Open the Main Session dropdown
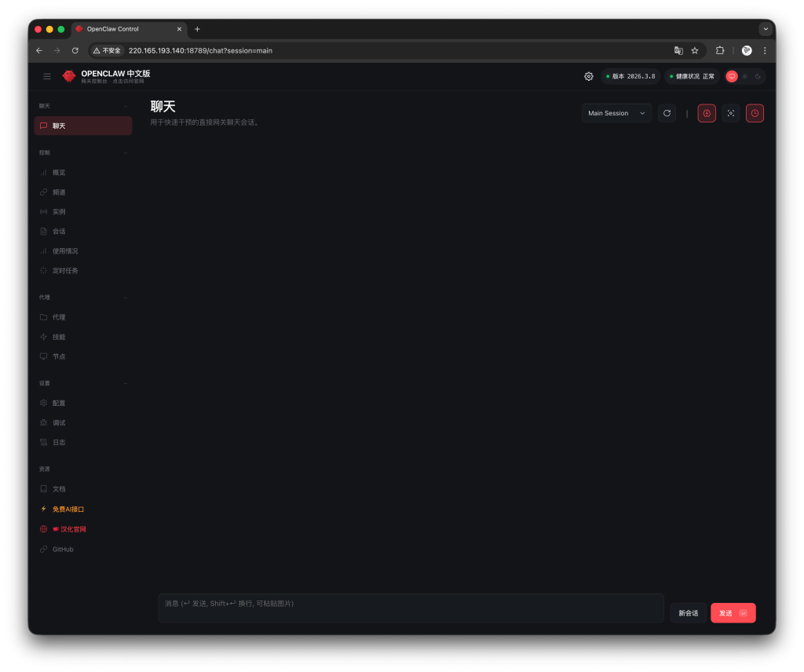 pos(616,113)
